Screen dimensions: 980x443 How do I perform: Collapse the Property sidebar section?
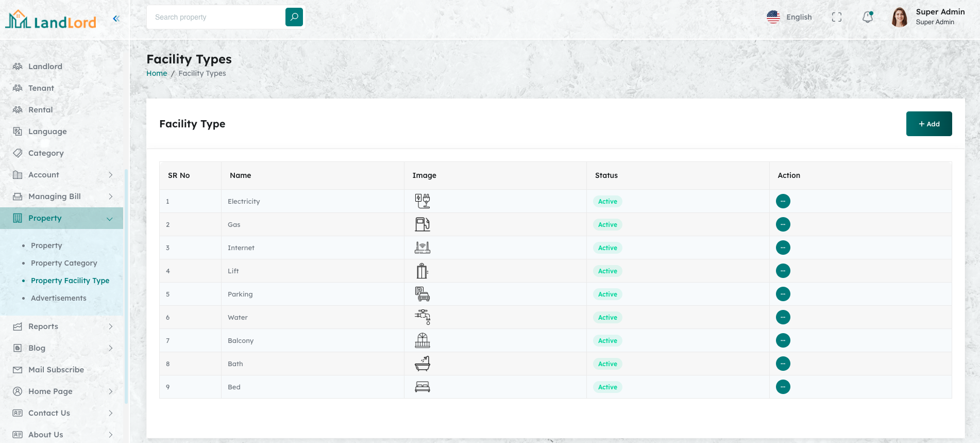pos(62,218)
